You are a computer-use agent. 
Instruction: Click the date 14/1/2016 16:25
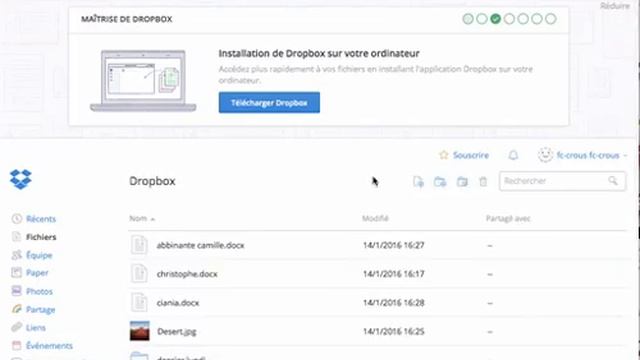[394, 331]
